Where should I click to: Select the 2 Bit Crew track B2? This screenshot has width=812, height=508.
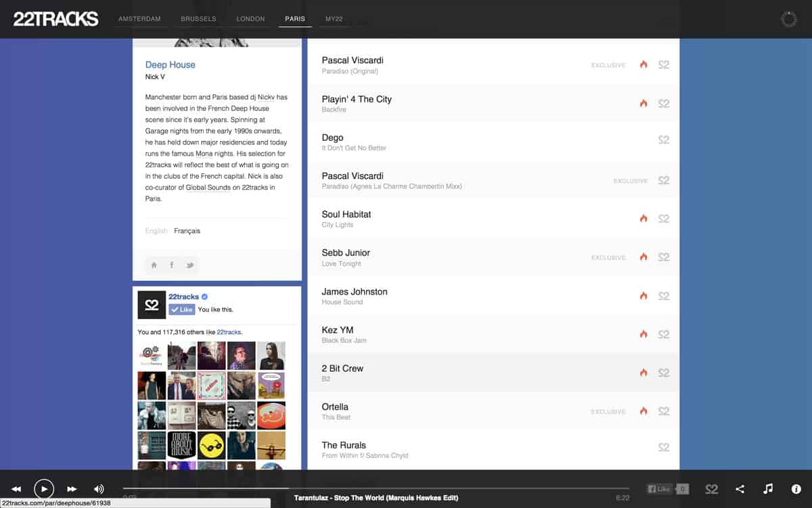[x=493, y=373]
